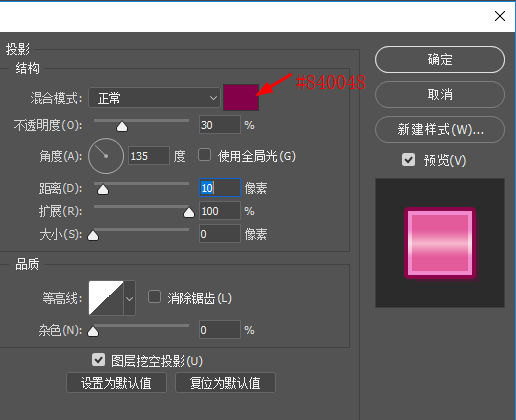516x420 pixels.
Task: Click Reset to Default (复位为默认值) button
Action: click(225, 383)
